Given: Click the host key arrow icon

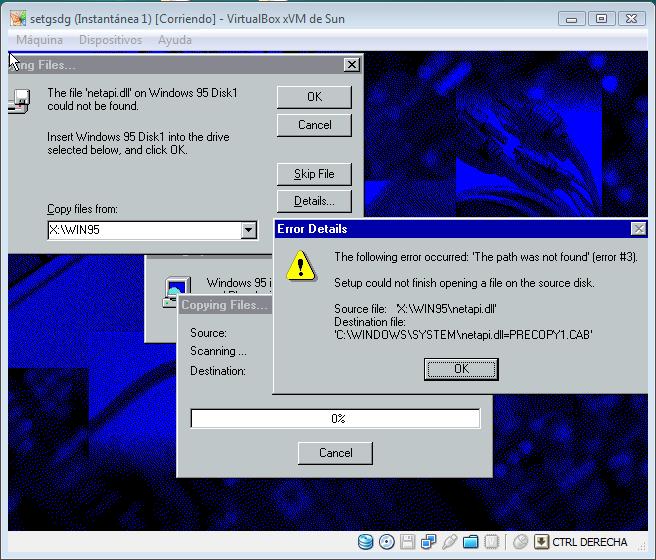Looking at the screenshot, I should (x=541, y=542).
